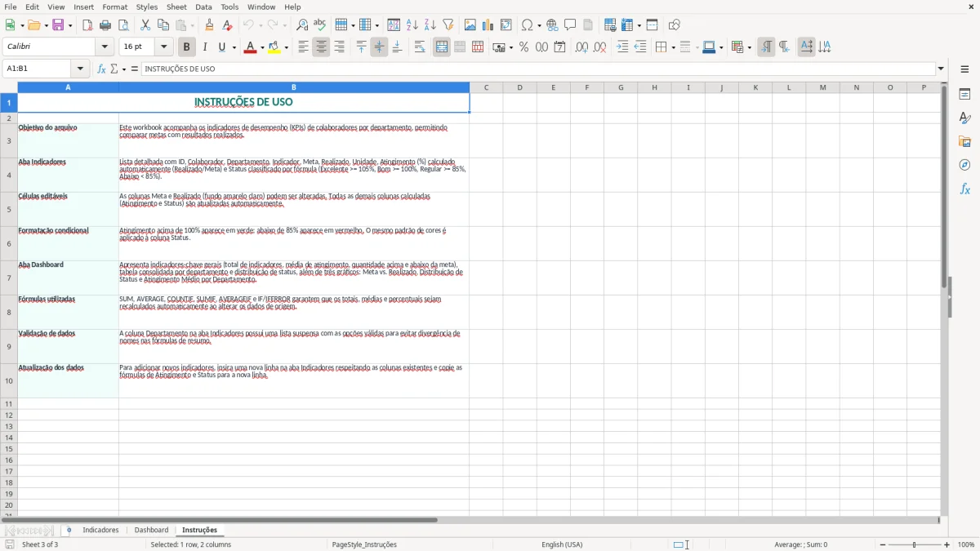
Task: Insert image from toolbar
Action: [x=470, y=25]
